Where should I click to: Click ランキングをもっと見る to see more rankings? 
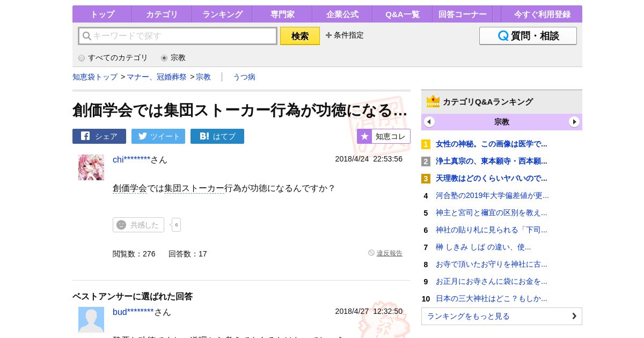click(x=502, y=316)
